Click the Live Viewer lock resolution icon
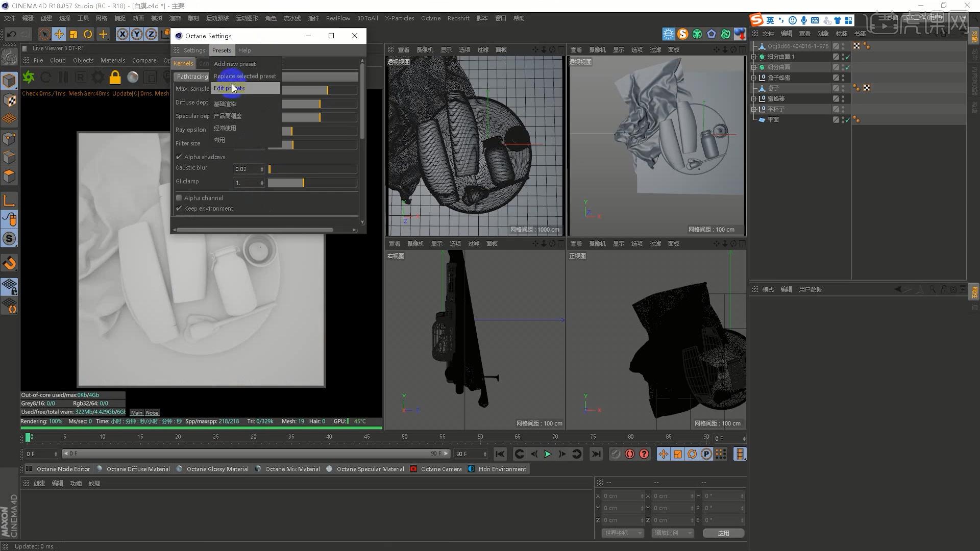The height and width of the screenshot is (551, 980). point(115,77)
